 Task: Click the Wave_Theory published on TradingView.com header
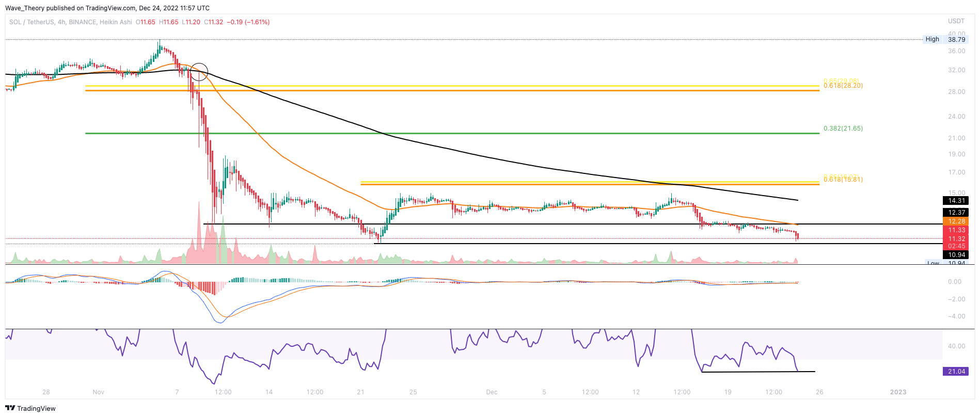click(x=107, y=8)
